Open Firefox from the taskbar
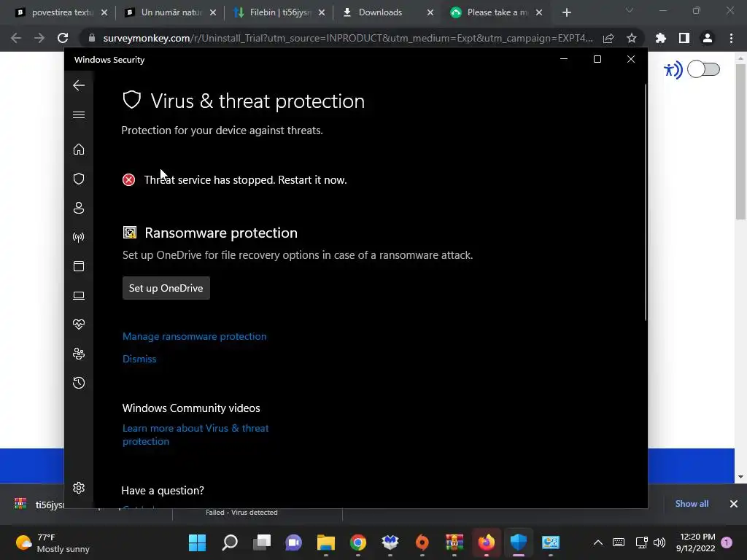747x560 pixels. point(487,542)
